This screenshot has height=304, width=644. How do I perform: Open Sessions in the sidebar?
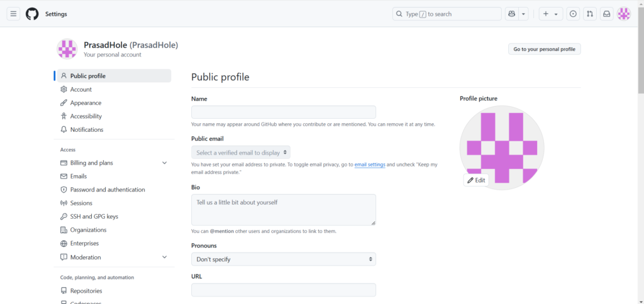81,203
